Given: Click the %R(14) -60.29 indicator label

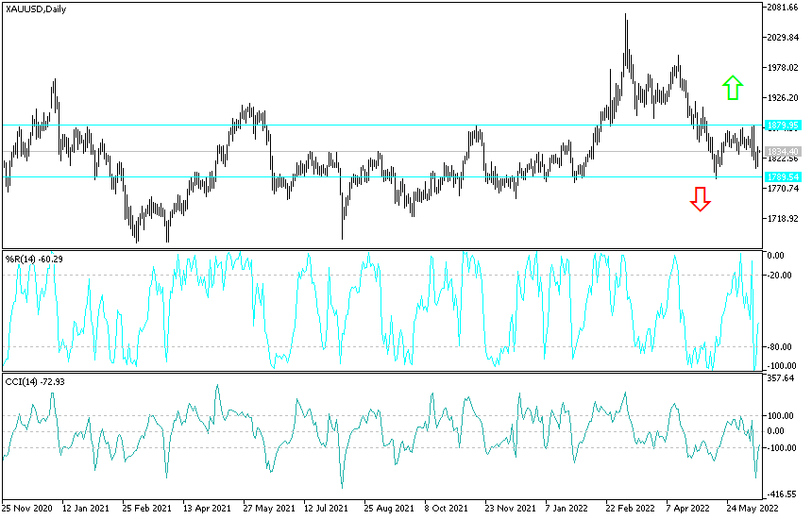Looking at the screenshot, I should click(x=34, y=259).
